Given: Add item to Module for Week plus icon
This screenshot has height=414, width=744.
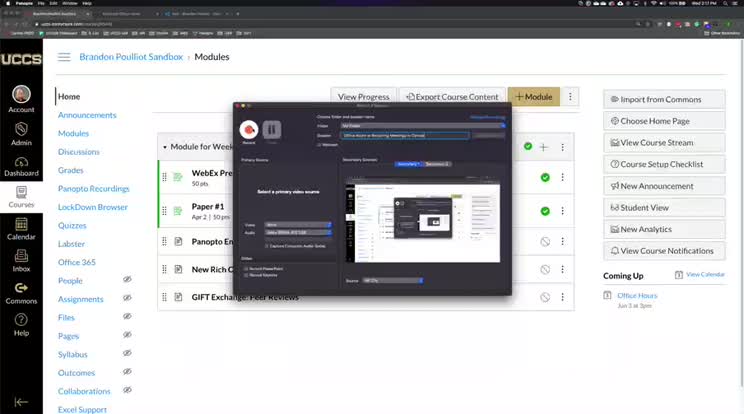Looking at the screenshot, I should [x=544, y=147].
